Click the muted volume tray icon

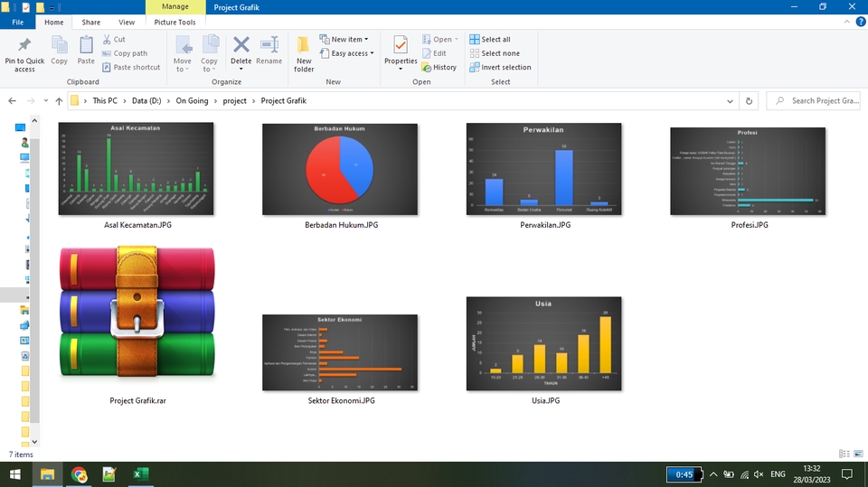coord(759,474)
